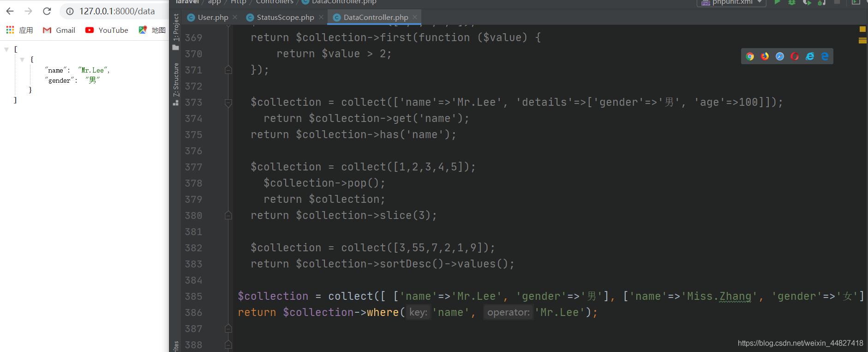Click the where method call on line 386
Image resolution: width=868 pixels, height=352 pixels.
(x=383, y=312)
